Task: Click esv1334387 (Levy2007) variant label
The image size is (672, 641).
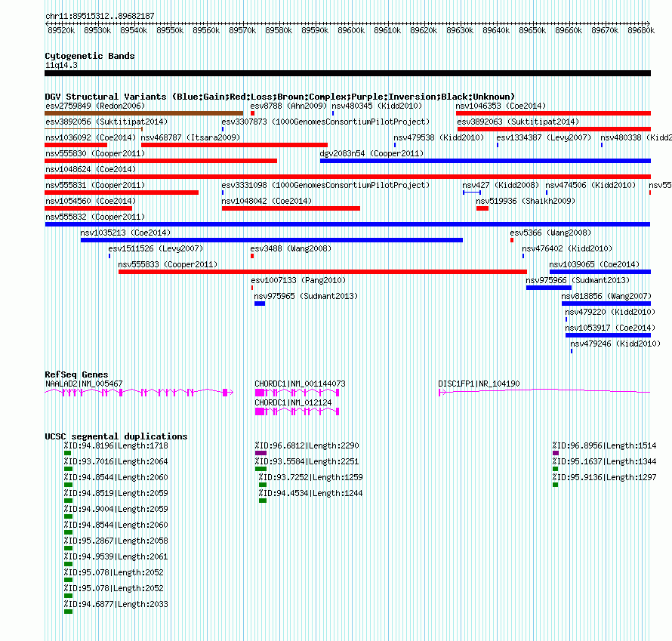Action: 544,137
